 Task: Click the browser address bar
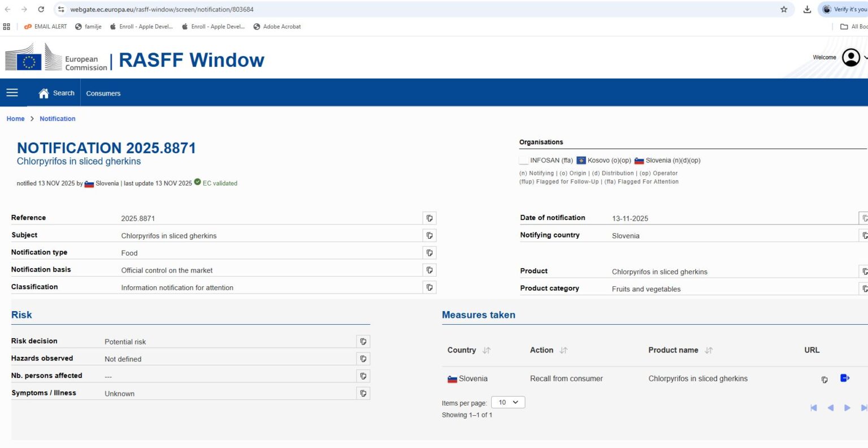click(396, 10)
